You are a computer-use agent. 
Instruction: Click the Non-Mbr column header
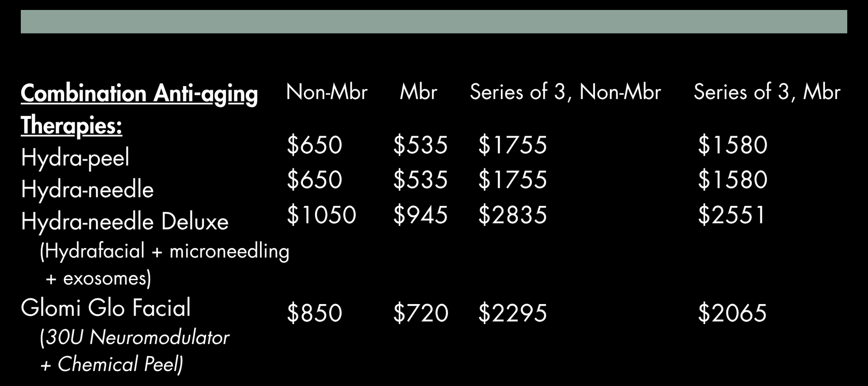[x=327, y=92]
